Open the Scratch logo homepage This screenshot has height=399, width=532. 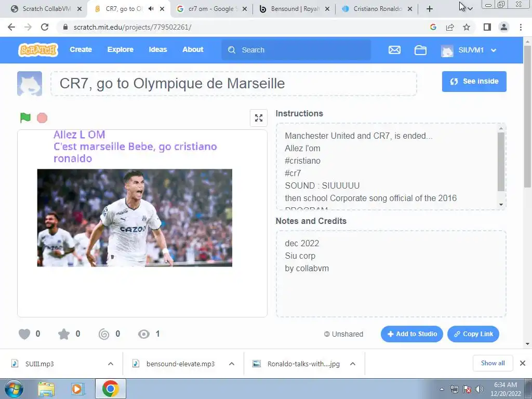pyautogui.click(x=38, y=50)
